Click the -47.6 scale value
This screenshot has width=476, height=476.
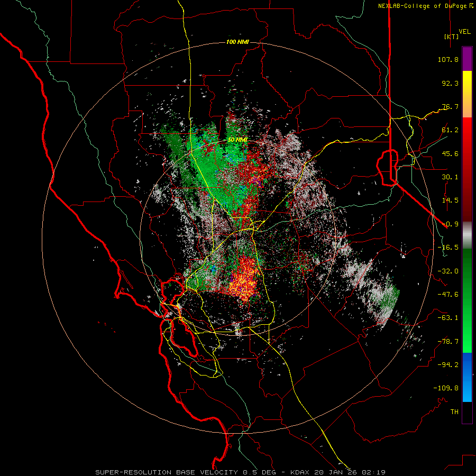pos(448,295)
